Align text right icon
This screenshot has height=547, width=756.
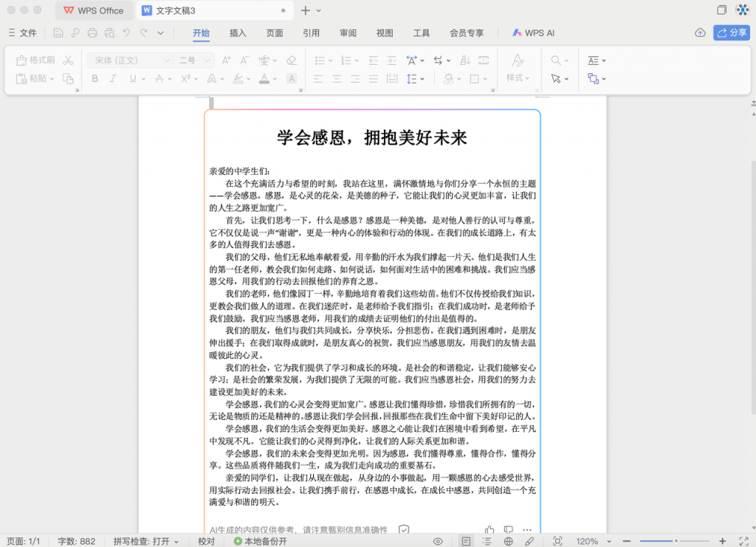[355, 78]
